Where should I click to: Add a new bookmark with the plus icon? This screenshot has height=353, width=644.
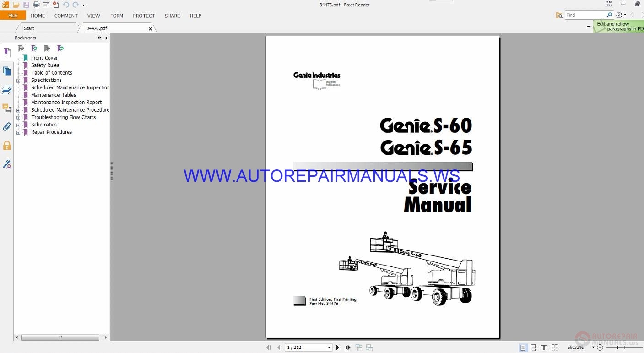[x=34, y=49]
